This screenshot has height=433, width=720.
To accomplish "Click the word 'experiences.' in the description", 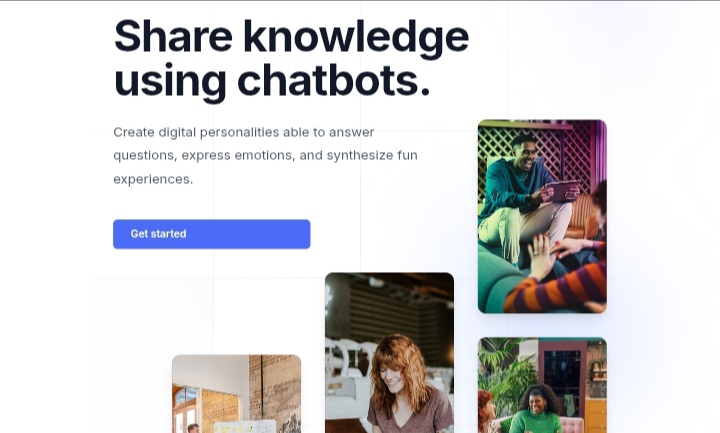I will point(153,179).
